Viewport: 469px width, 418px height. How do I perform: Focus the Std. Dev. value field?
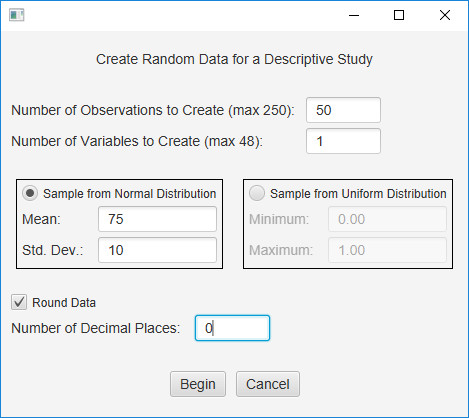point(157,250)
